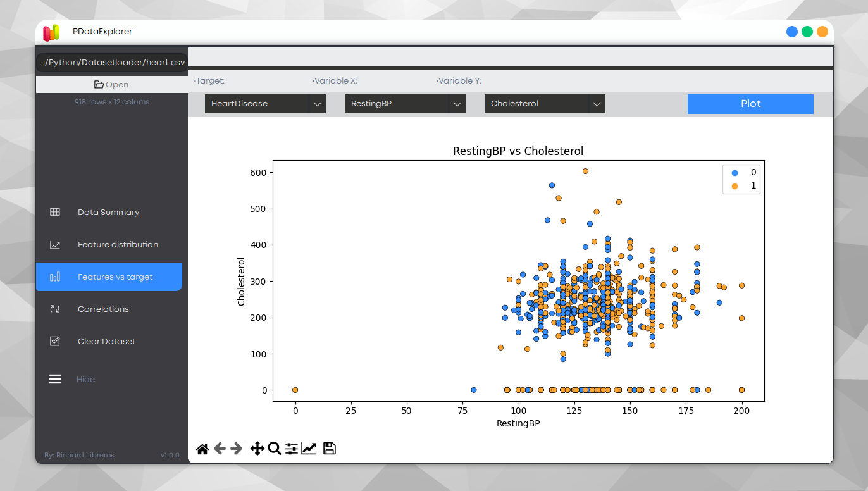Click the Home reset view icon
The image size is (868, 491).
(x=202, y=448)
